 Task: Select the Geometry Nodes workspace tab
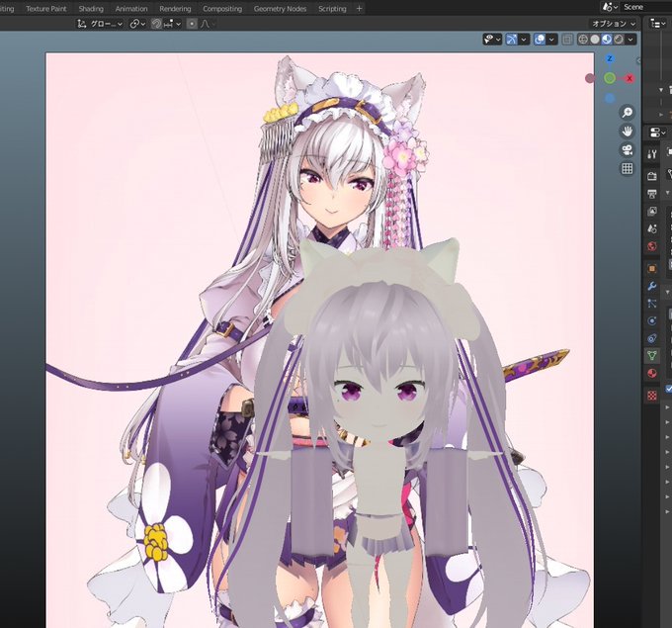coord(280,8)
